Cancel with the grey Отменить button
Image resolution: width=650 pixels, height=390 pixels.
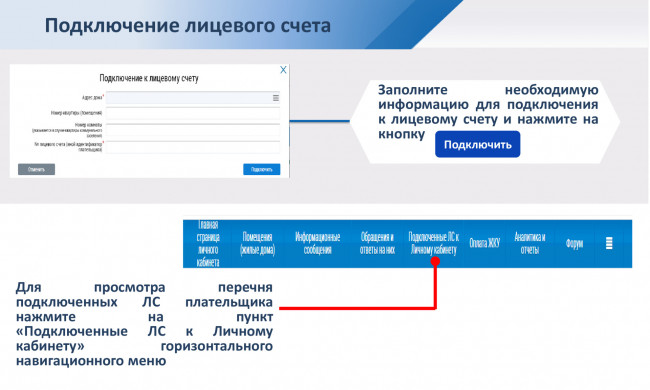point(36,169)
